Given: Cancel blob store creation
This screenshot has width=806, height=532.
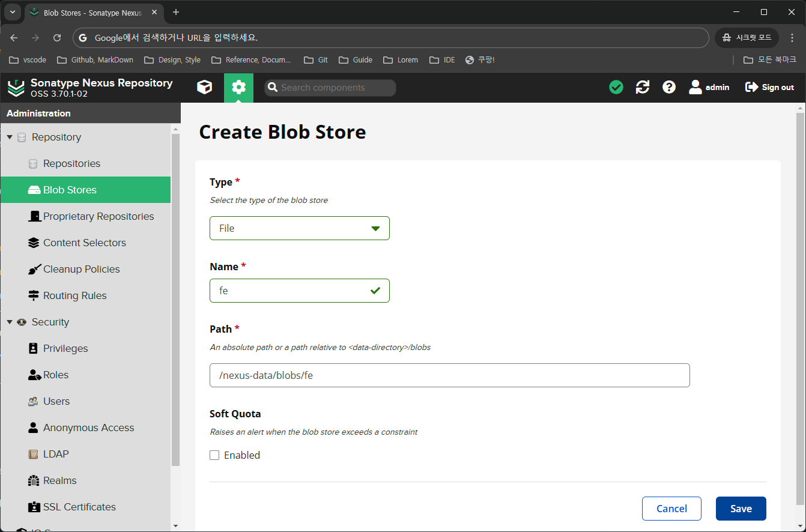Looking at the screenshot, I should (x=671, y=509).
